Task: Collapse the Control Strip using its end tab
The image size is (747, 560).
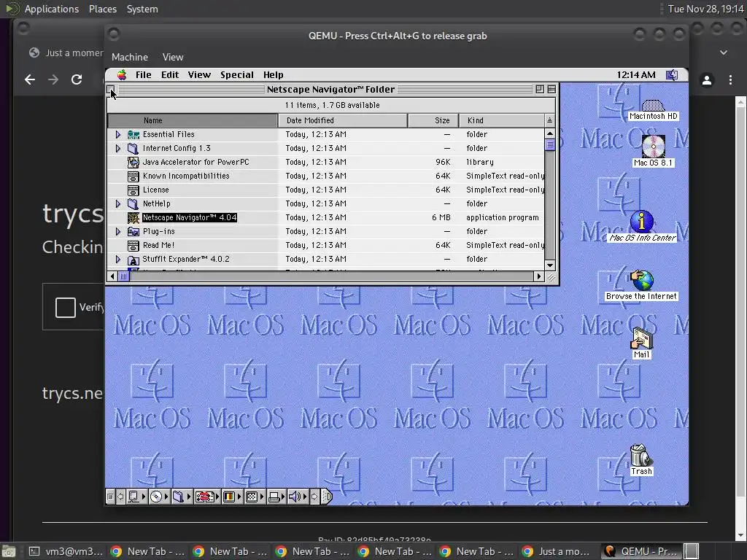Action: pos(328,497)
